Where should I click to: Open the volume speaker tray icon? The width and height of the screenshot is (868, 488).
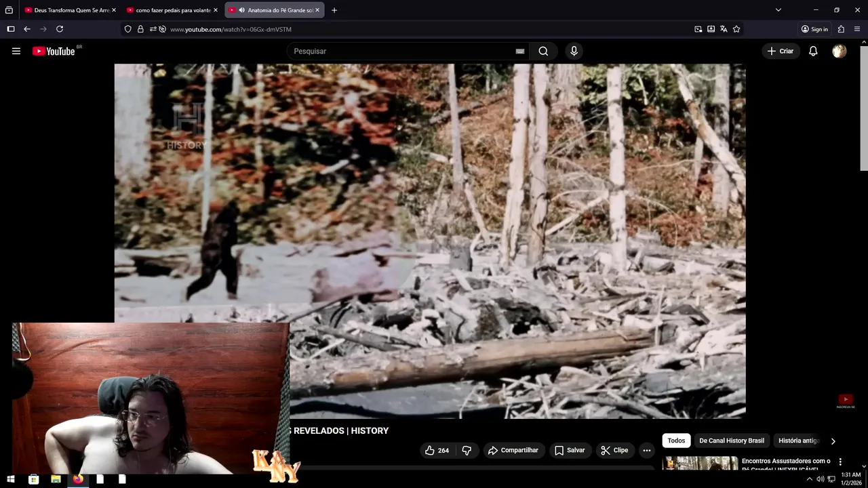pyautogui.click(x=820, y=479)
